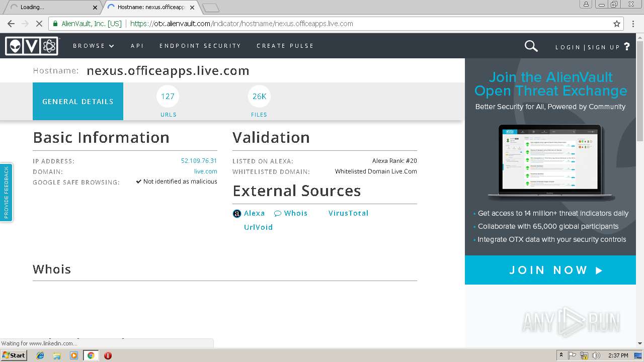Expand the Browse dropdown menu
The height and width of the screenshot is (362, 644).
pos(94,46)
